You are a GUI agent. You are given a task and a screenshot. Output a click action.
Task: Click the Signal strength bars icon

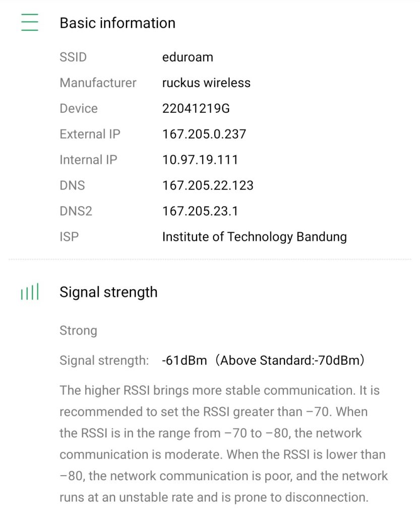(30, 292)
